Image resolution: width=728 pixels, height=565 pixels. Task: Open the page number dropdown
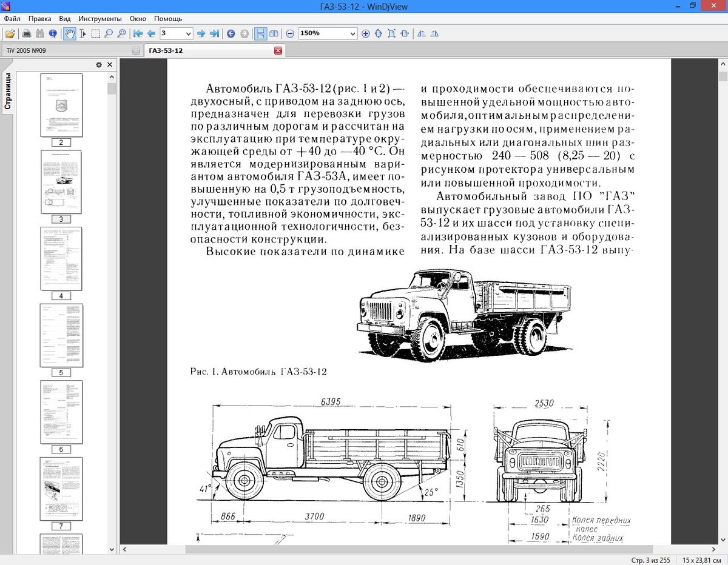pyautogui.click(x=188, y=34)
